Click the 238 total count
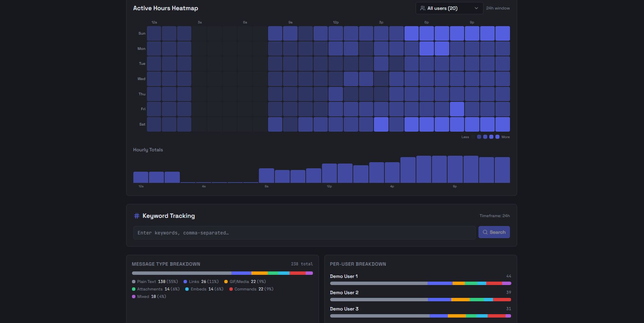 tap(302, 264)
